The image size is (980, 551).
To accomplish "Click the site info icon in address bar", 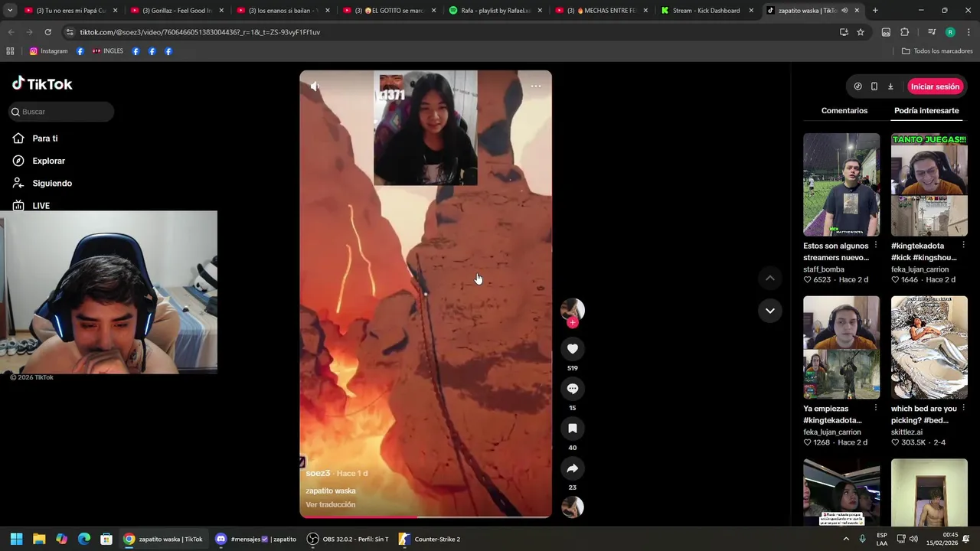I will coord(70,32).
